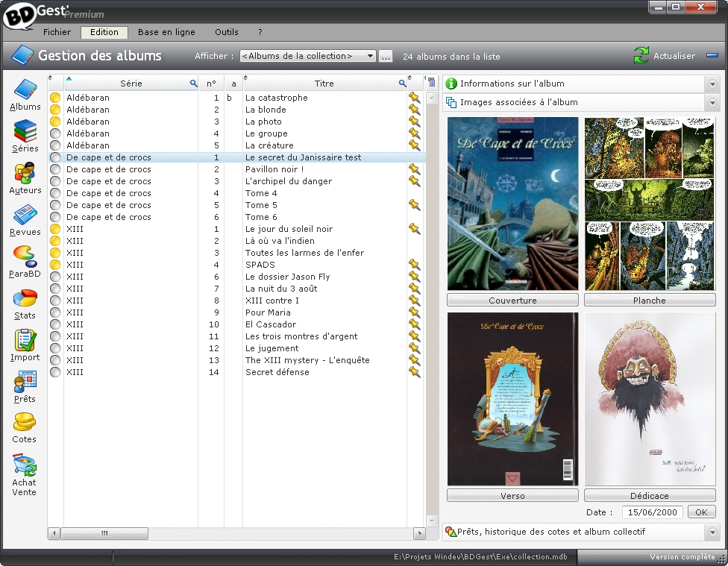Open the Séries section icon
728x566 pixels.
(25, 131)
